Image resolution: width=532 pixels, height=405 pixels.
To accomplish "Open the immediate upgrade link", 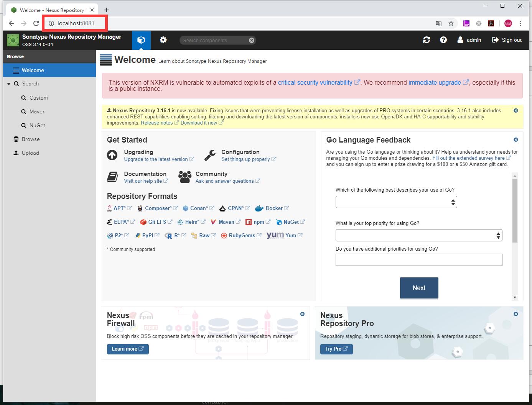I will (x=438, y=82).
